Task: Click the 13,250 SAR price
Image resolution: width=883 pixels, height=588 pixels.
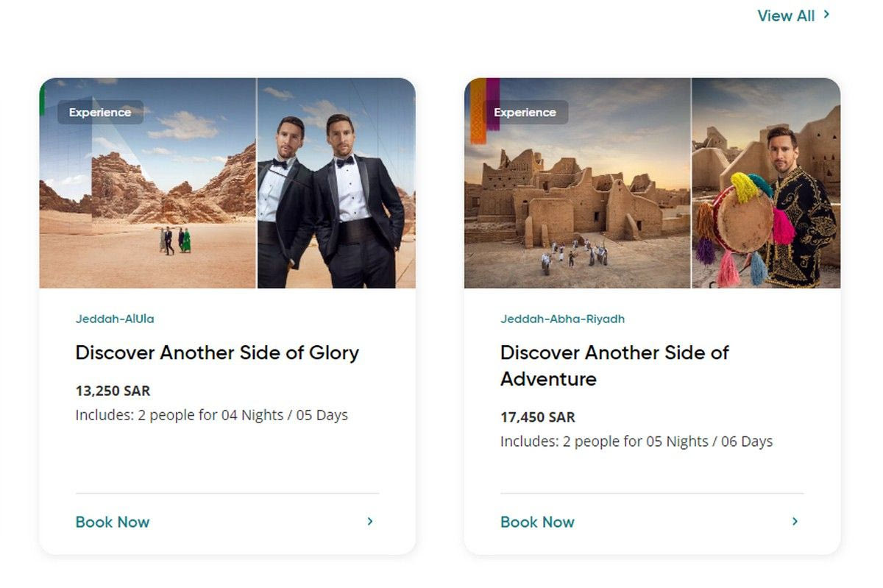Action: click(x=113, y=391)
